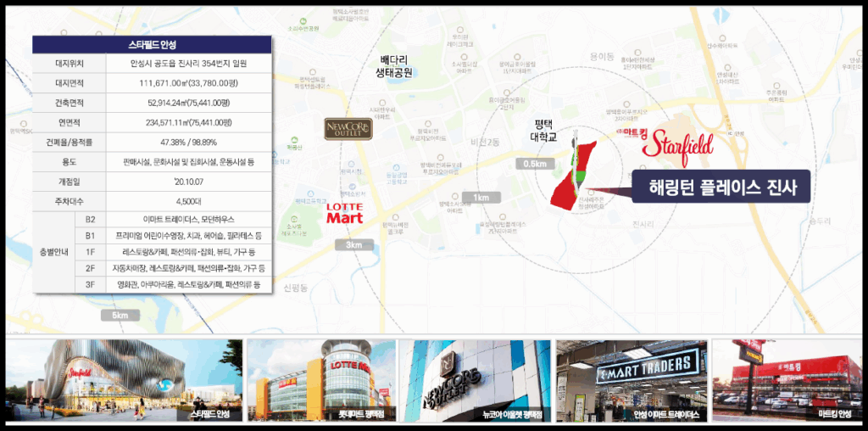
Task: Open the 롯데마트 평택점 thumbnail photo
Action: click(x=321, y=380)
